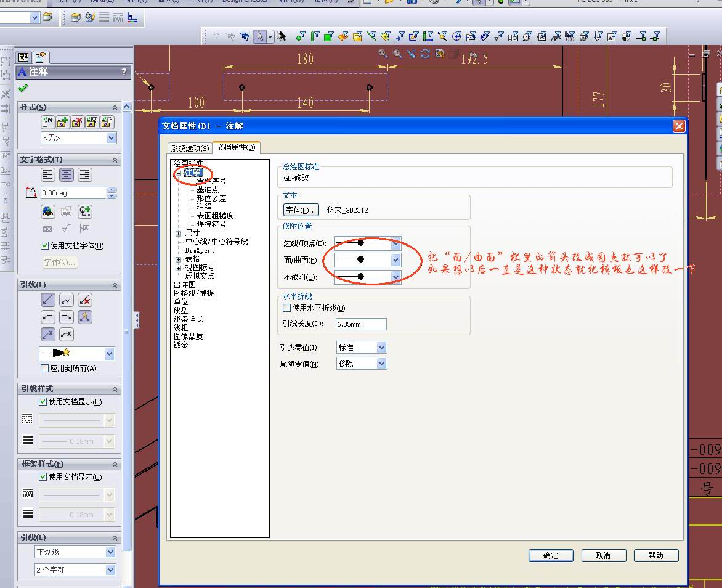Open 引头零值 dropdown
Image resolution: width=722 pixels, height=588 pixels.
tap(382, 347)
